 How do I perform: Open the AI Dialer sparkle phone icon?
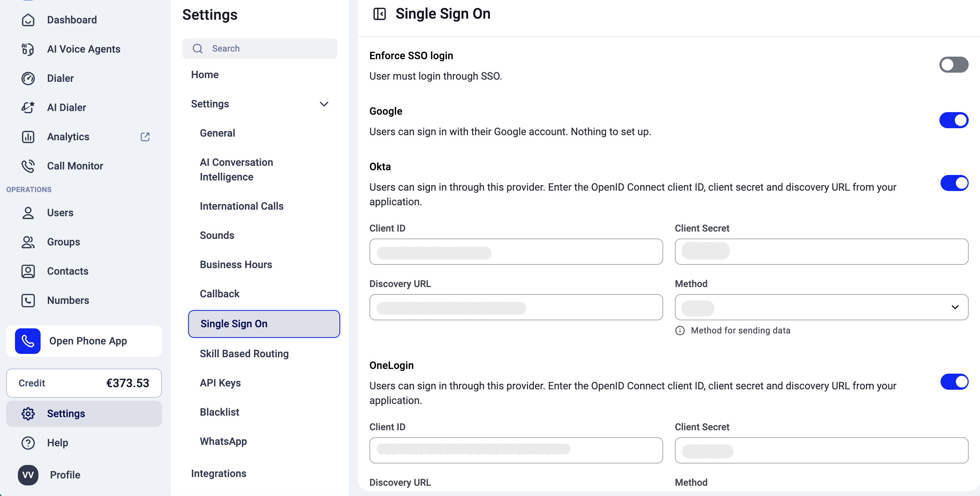[28, 108]
